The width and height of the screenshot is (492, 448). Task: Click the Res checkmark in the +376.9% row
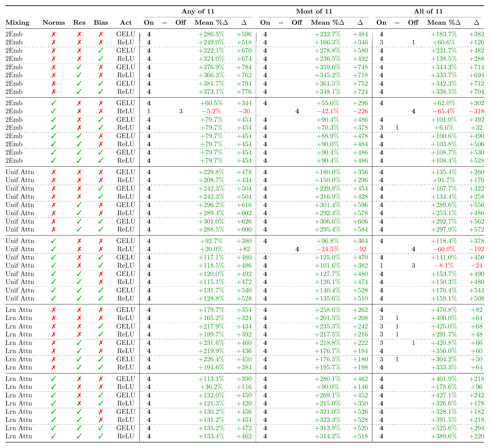pos(79,67)
